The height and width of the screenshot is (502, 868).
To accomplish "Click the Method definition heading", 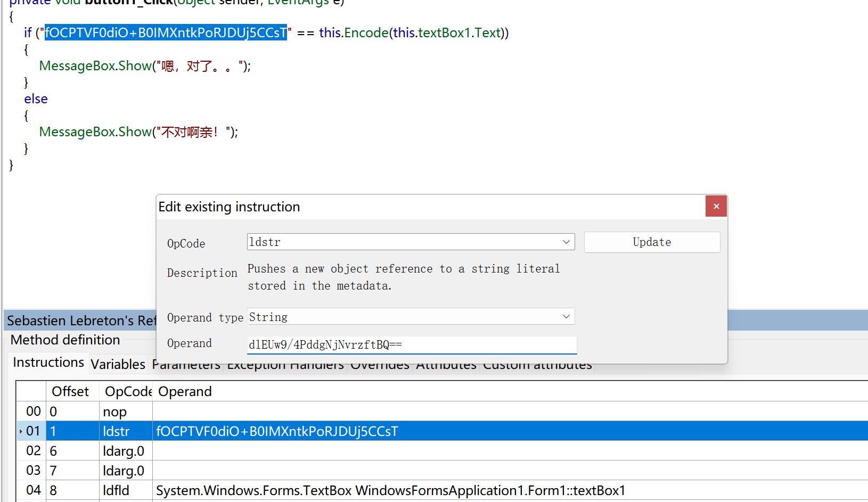I will (65, 340).
